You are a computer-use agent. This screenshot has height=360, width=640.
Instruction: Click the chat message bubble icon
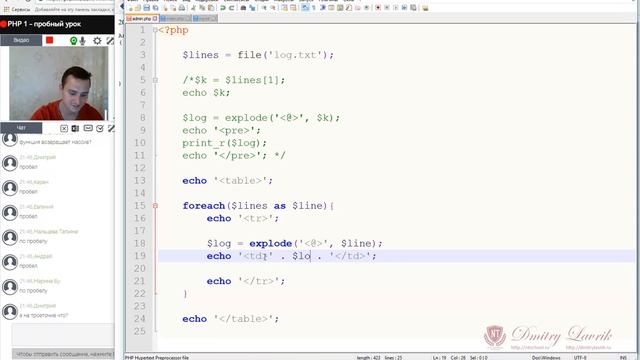(x=88, y=128)
